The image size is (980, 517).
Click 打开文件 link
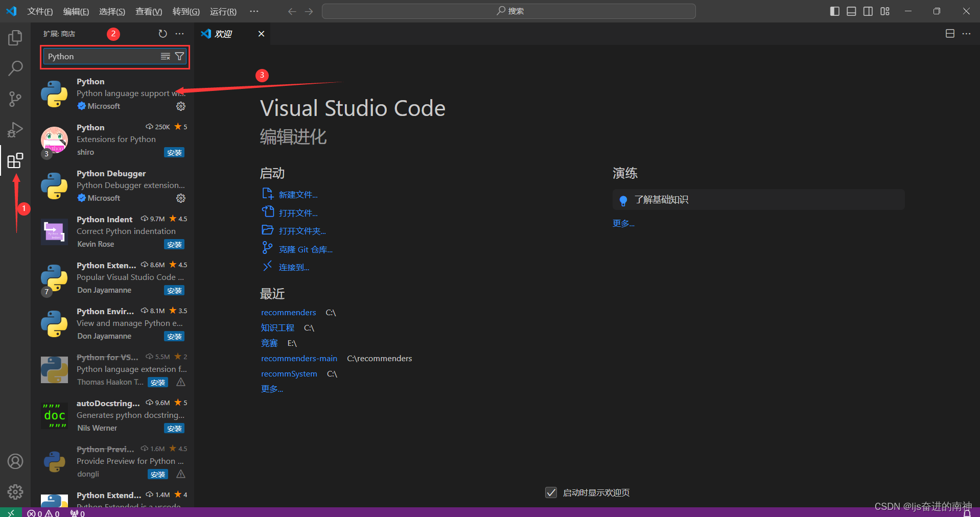298,213
